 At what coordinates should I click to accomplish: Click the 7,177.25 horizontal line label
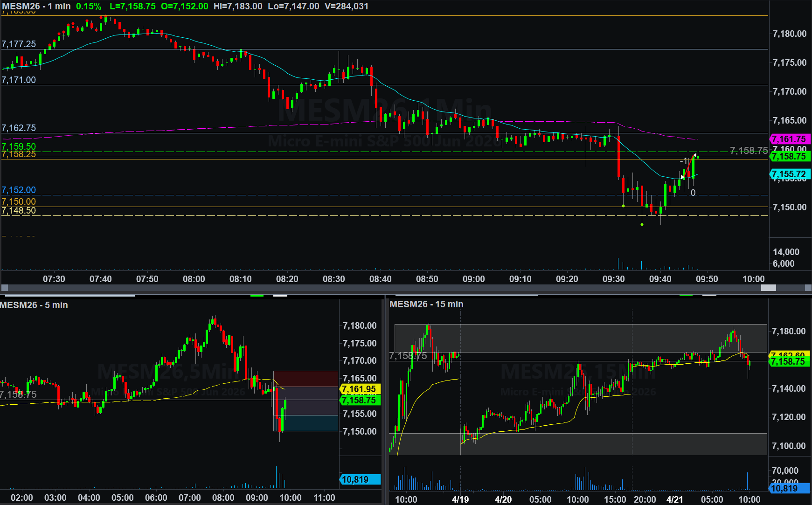(19, 44)
